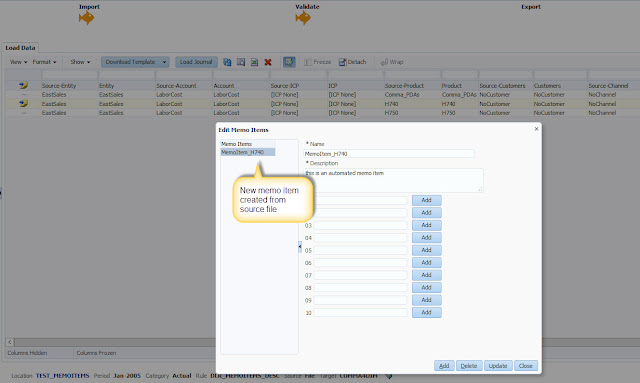Click the Close button in the dialog
Viewport: 640px width, 383px height.
pos(526,366)
